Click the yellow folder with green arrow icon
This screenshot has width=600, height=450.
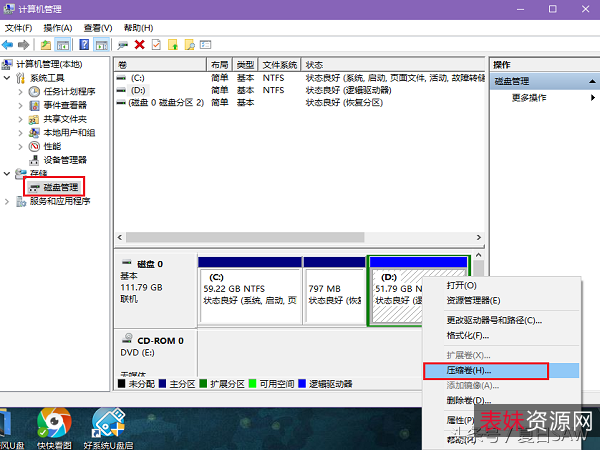pyautogui.click(x=173, y=45)
